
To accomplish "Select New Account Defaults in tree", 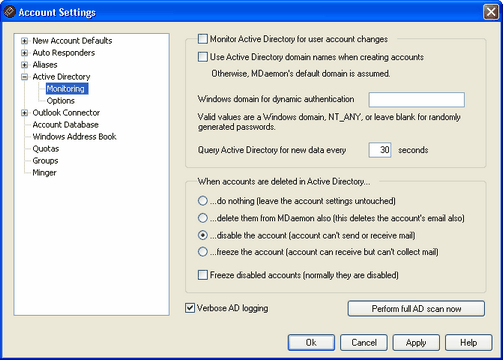I will coord(72,41).
